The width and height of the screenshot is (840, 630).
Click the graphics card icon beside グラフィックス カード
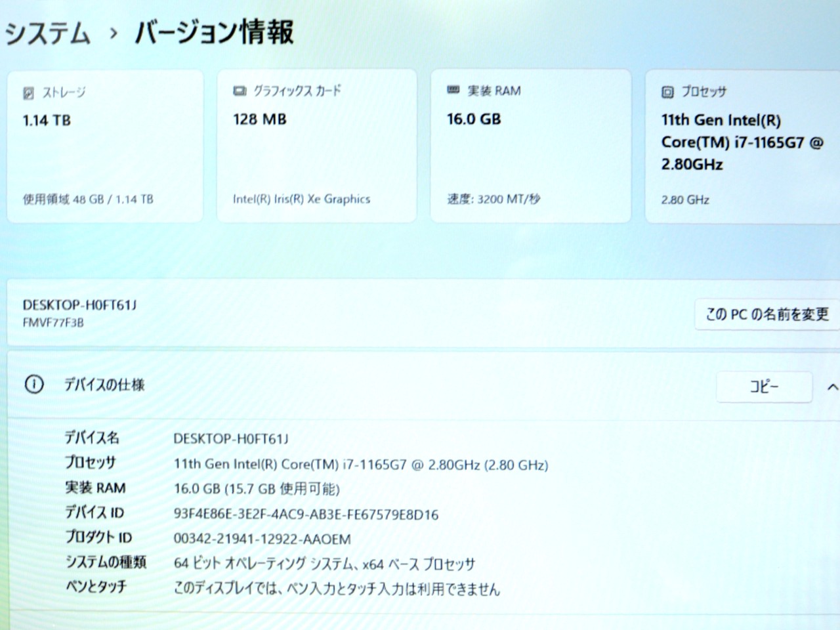pyautogui.click(x=240, y=91)
